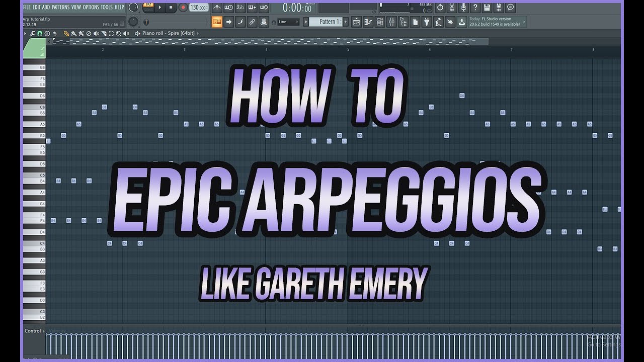Toggle auto scrolling arrow button

tap(228, 22)
